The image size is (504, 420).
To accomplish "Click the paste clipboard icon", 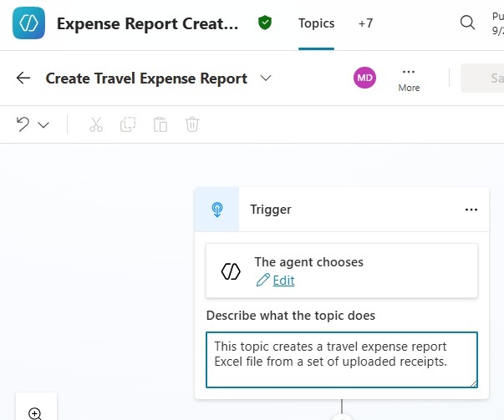I will click(160, 124).
